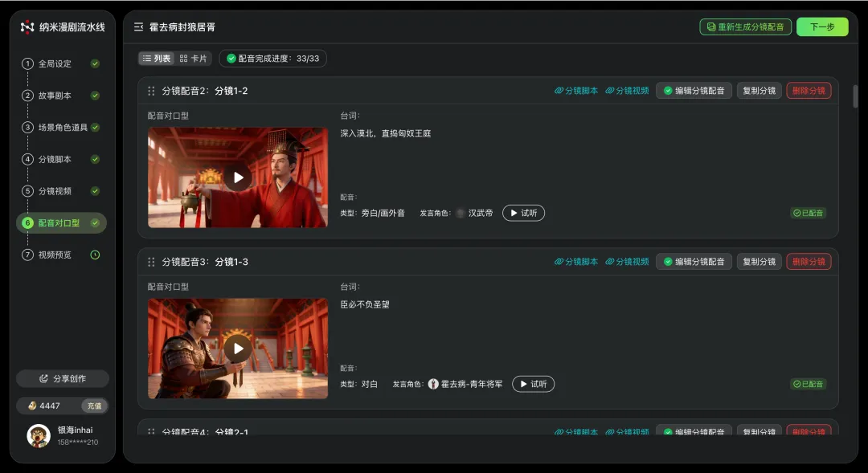Toggle the sidebar collapse icon beside 霍去病封狼居胥
This screenshot has width=868, height=473.
coord(138,27)
